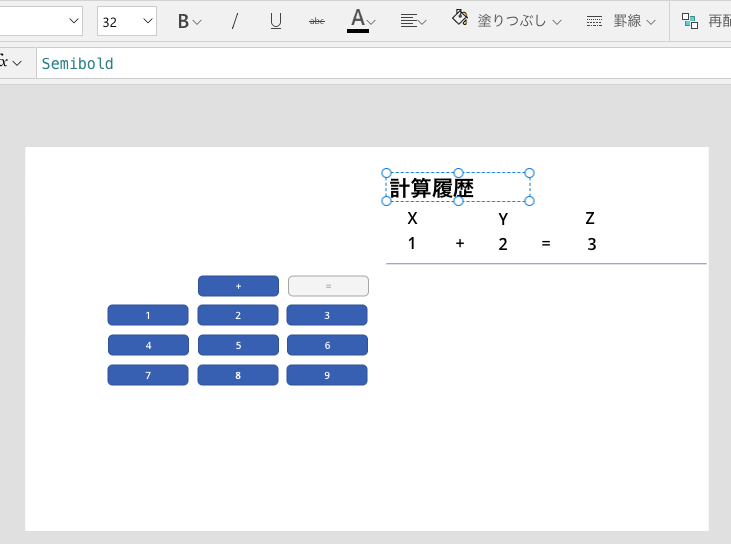
Task: Click the 罫線 border label
Action: [628, 21]
